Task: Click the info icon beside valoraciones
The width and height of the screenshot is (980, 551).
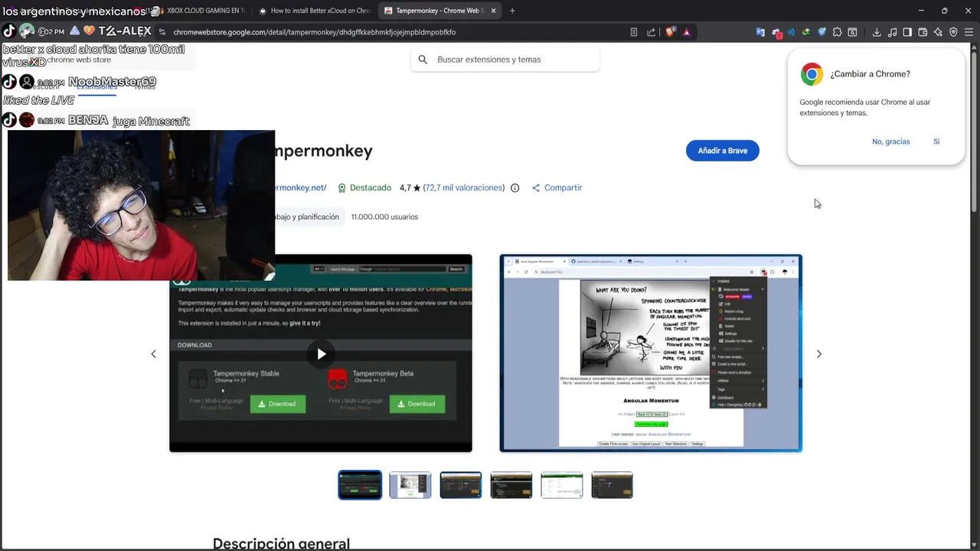Action: pos(514,187)
